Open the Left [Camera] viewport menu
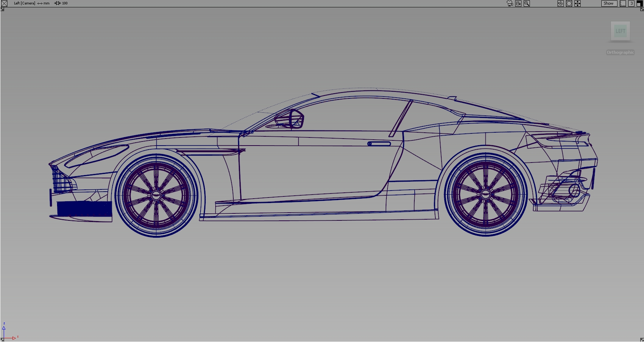 point(24,3)
